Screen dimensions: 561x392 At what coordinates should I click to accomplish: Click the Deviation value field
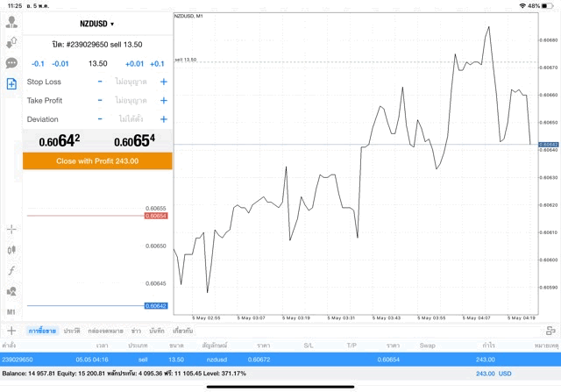pyautogui.click(x=131, y=119)
